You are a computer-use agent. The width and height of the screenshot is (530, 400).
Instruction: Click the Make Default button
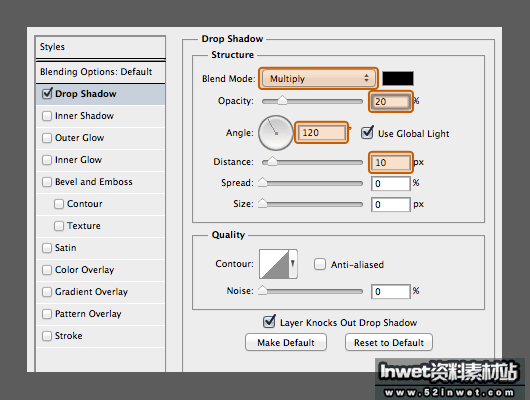[286, 343]
